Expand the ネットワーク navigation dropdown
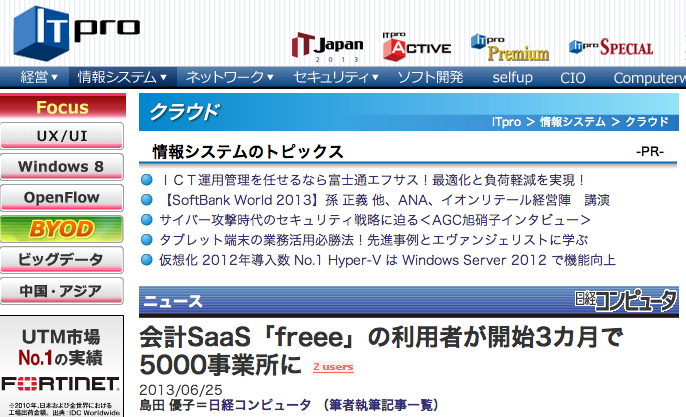The height and width of the screenshot is (417, 686). click(x=229, y=77)
